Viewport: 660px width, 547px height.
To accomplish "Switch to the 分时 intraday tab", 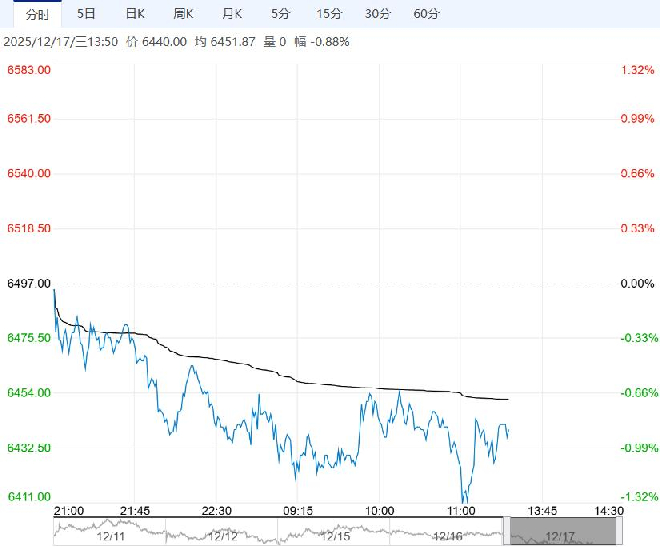I will pos(35,14).
